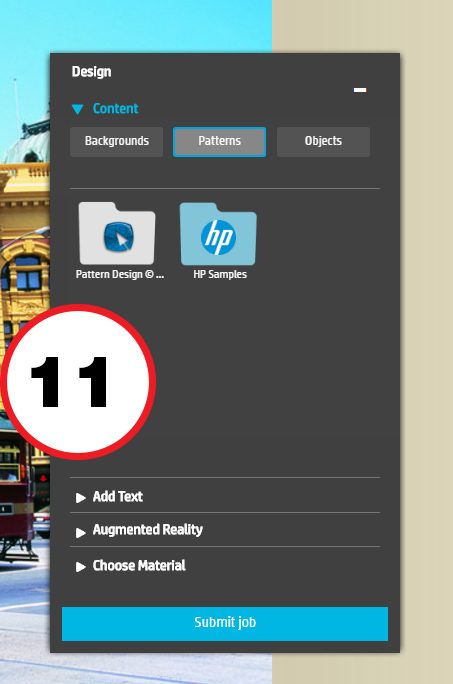Click the Design panel title
The image size is (453, 684).
tap(91, 72)
